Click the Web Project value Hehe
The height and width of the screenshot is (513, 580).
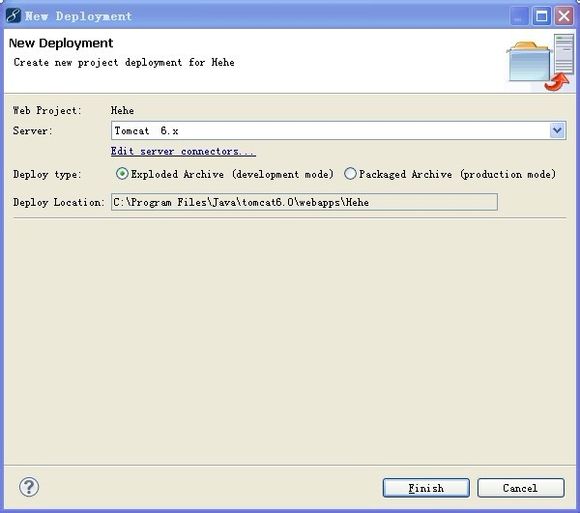point(122,110)
